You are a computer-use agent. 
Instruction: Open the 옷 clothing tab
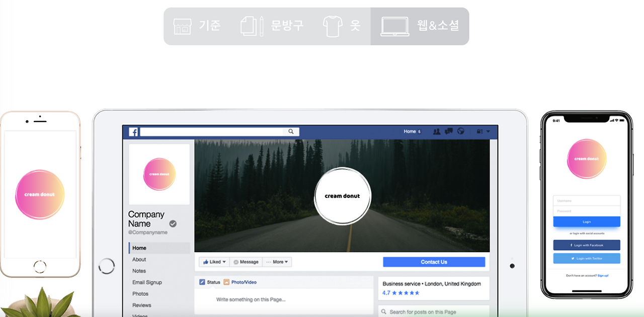342,26
